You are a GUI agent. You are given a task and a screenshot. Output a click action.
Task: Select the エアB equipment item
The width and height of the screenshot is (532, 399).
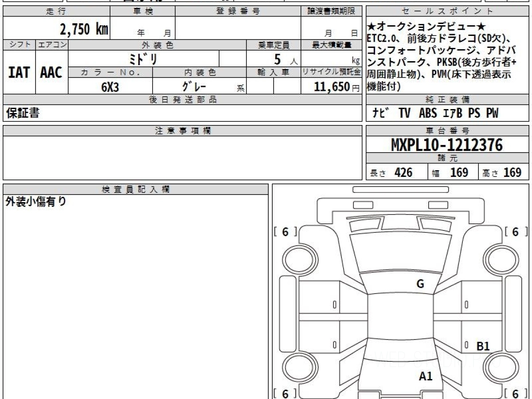(x=452, y=113)
